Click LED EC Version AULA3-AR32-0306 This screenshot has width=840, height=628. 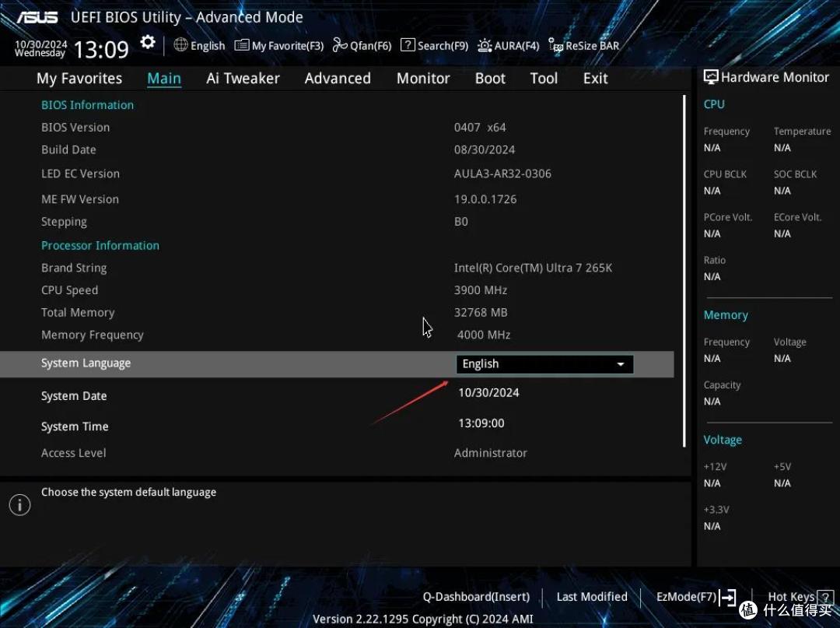pos(502,174)
